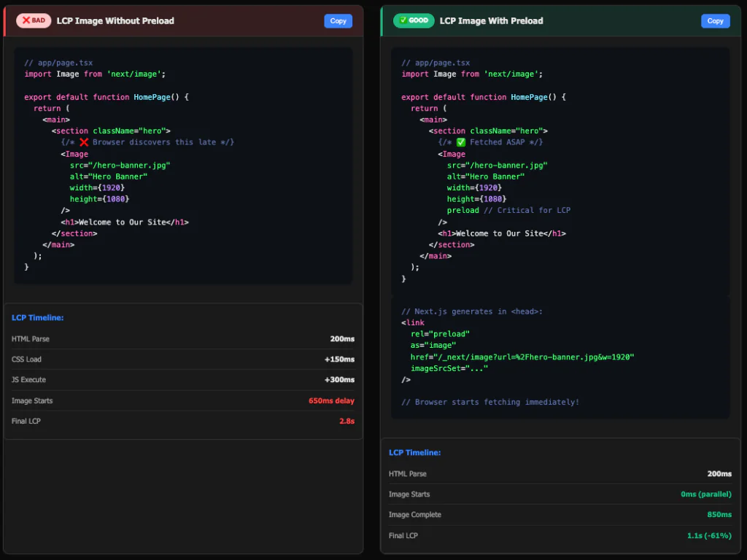Copy code from the With Preload panel
This screenshot has height=560, width=747.
point(715,20)
